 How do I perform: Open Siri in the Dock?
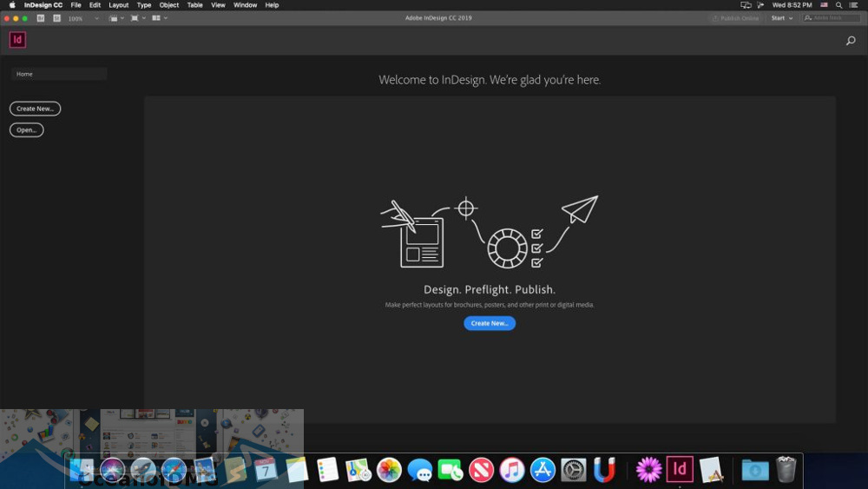coord(112,471)
